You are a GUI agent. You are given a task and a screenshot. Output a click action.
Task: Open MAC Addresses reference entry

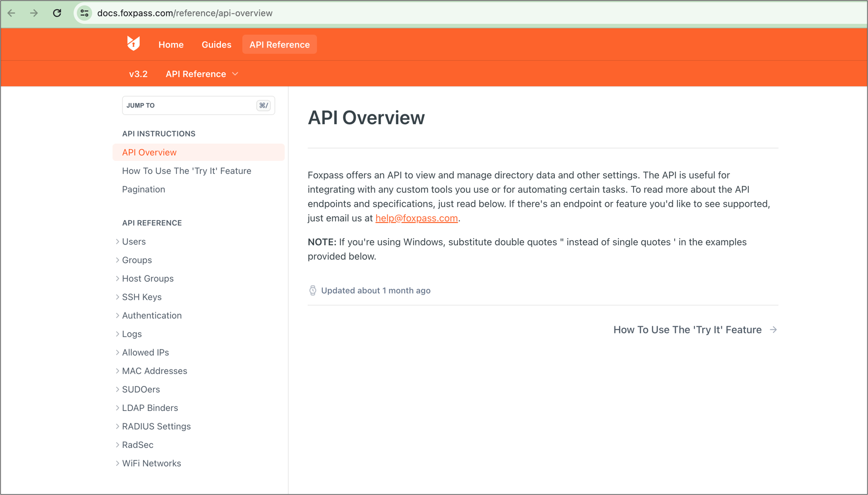[154, 371]
